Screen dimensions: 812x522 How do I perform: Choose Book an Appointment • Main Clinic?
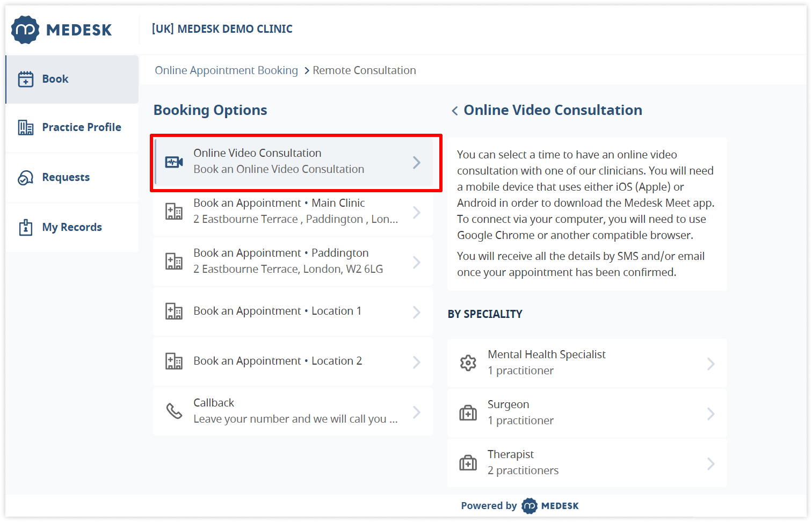coord(293,212)
